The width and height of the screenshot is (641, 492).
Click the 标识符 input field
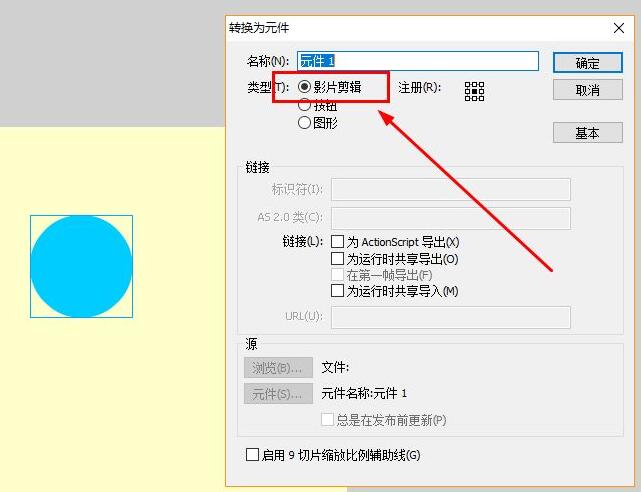point(451,189)
